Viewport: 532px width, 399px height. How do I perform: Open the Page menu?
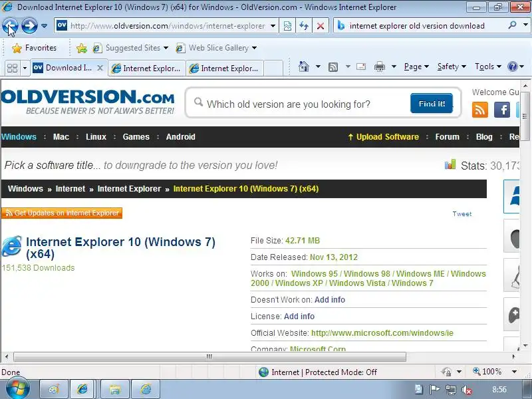pyautogui.click(x=416, y=66)
